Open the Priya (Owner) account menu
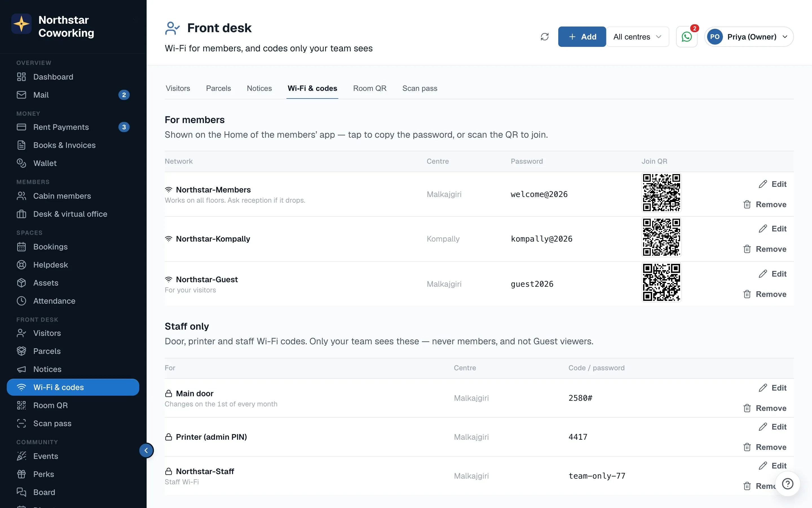 point(749,37)
